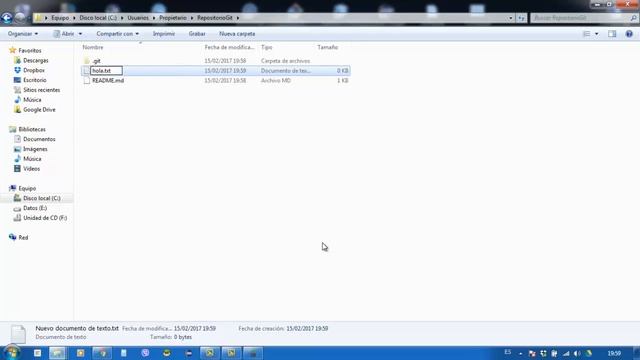Click the Explorer taskbar icon
Viewport: 640px width, 360px height.
58,353
